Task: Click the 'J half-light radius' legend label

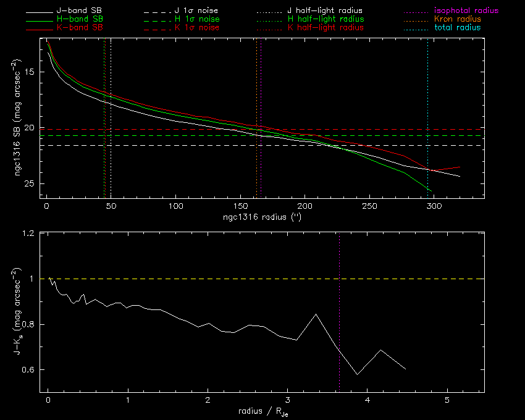Action: pyautogui.click(x=325, y=10)
